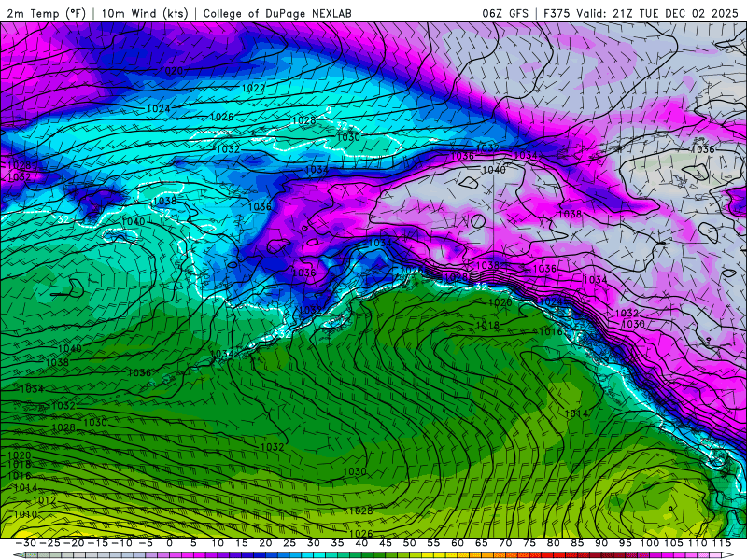Click the 35 label on the temperature scale
The height and width of the screenshot is (560, 747).
tap(337, 543)
